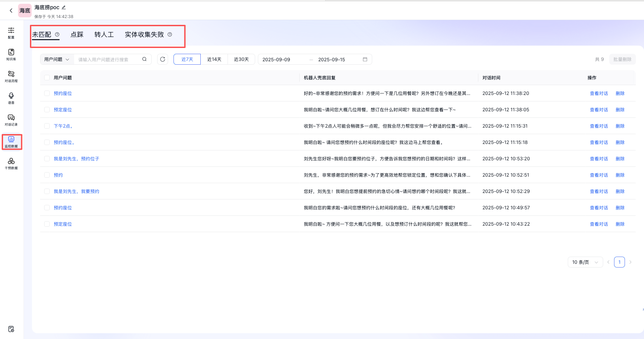
Task: Switch to the 点踩 tab
Action: click(x=77, y=34)
